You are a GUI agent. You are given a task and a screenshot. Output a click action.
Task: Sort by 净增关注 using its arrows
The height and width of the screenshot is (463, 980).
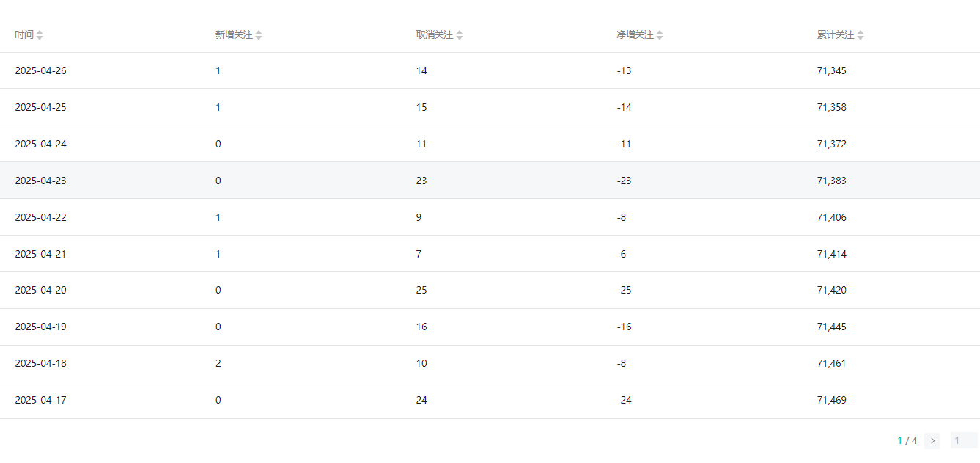coord(660,35)
